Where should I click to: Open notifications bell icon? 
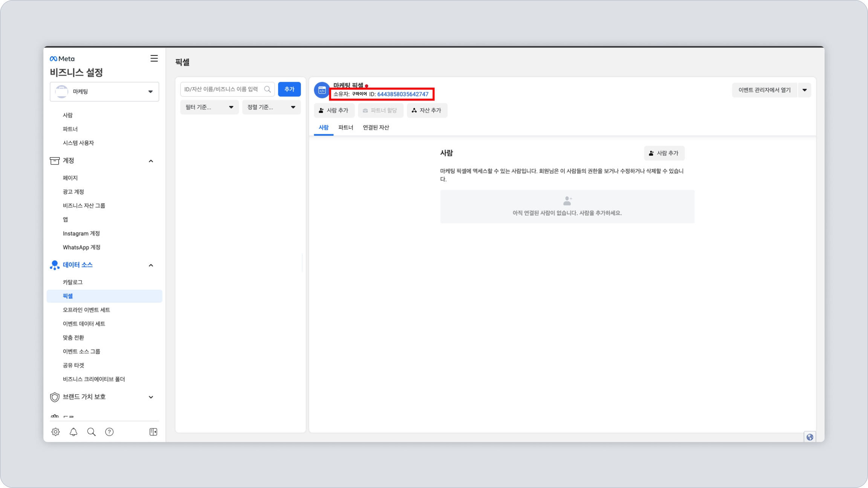tap(73, 432)
